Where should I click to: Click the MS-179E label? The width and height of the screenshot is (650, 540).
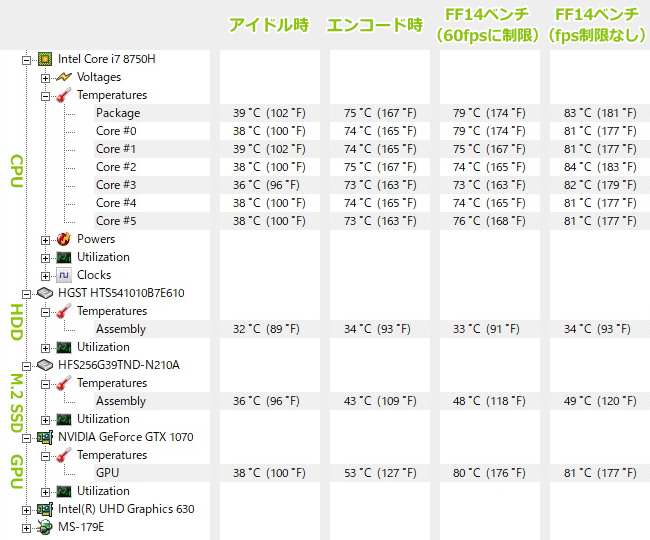pos(81,527)
